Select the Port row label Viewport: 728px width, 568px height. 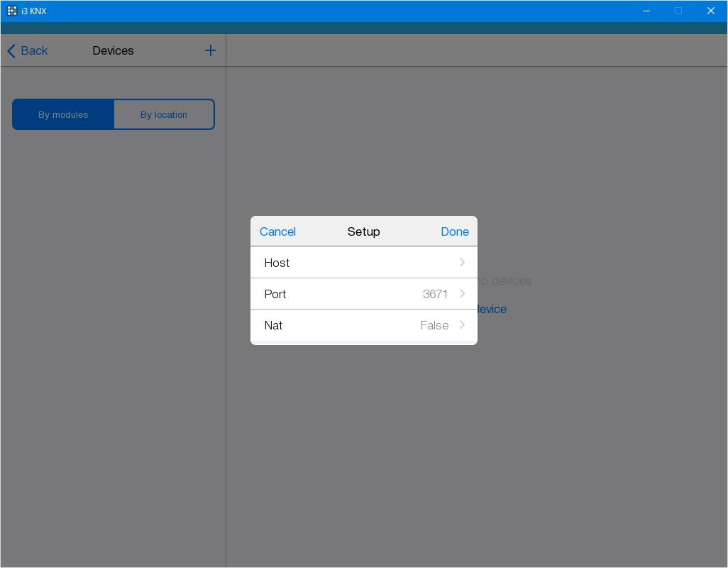pos(275,294)
